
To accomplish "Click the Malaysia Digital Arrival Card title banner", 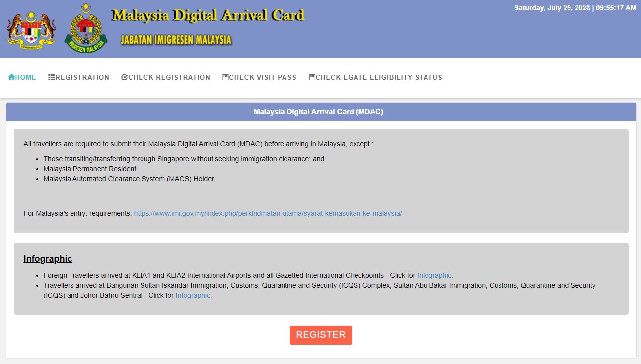I will pos(208,15).
